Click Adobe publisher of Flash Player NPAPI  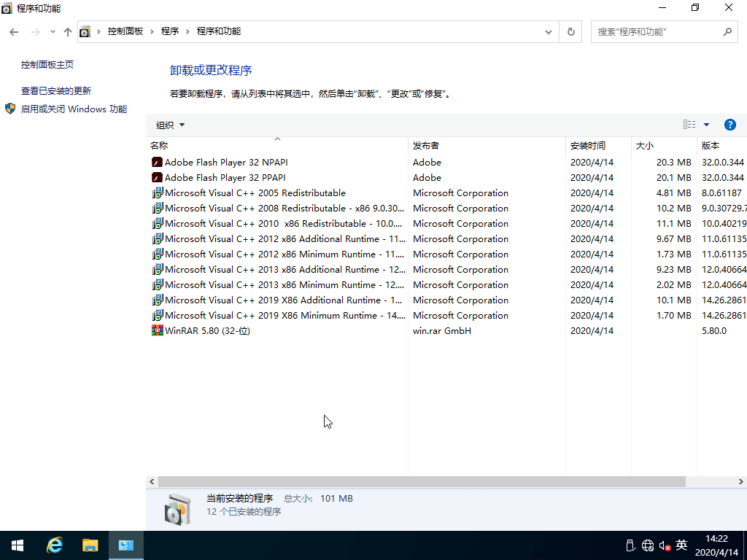pos(427,163)
